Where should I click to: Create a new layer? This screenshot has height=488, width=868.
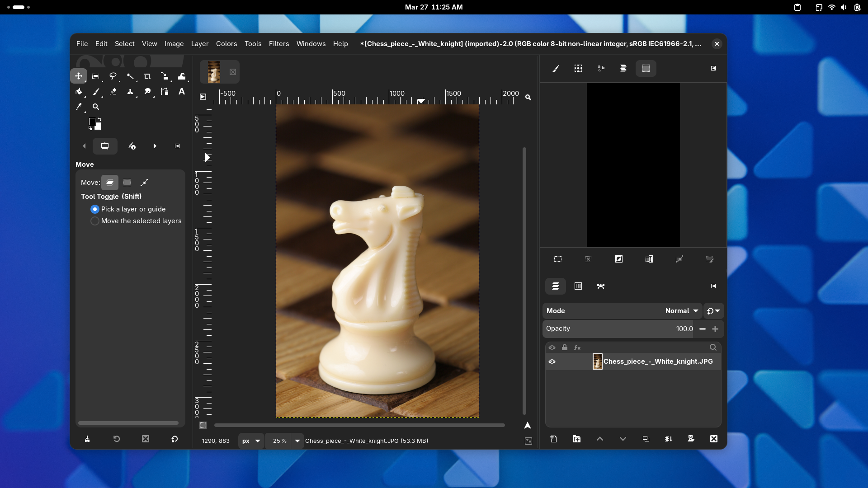[x=553, y=439]
